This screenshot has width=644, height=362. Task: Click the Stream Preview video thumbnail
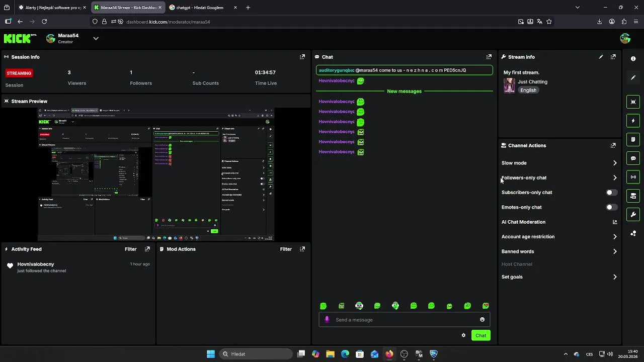click(x=156, y=174)
